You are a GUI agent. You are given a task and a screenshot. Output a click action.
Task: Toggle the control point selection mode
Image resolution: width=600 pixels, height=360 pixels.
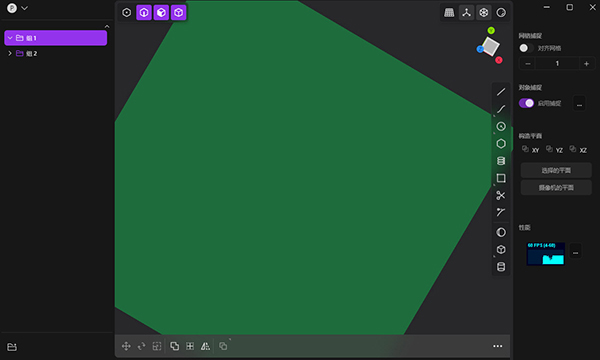[127, 13]
